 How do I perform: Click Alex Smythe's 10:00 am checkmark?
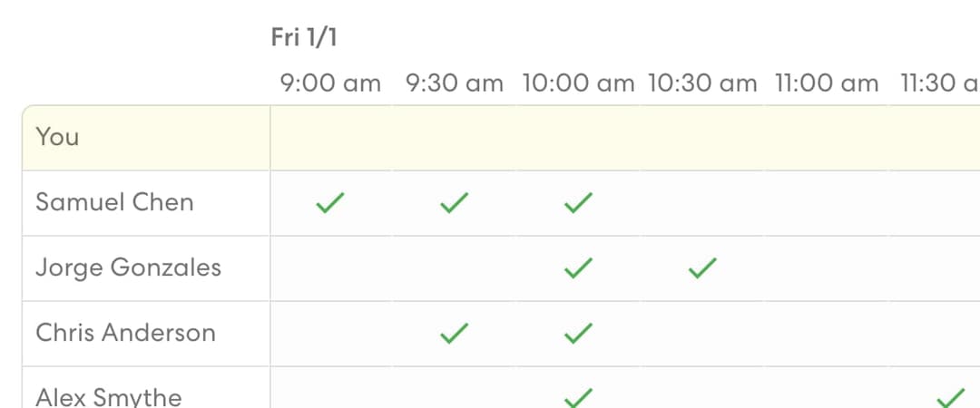[x=578, y=397]
